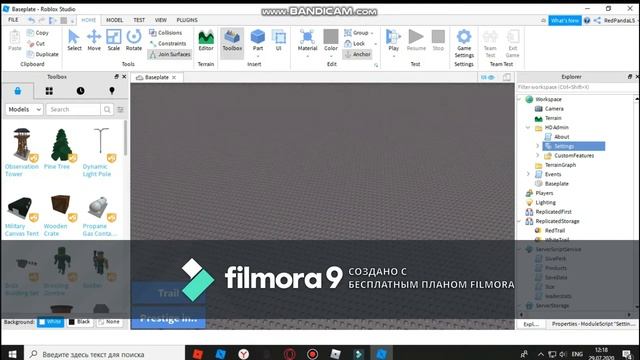The height and width of the screenshot is (360, 640).
Task: Duplicate the selected object
Action: [42, 54]
